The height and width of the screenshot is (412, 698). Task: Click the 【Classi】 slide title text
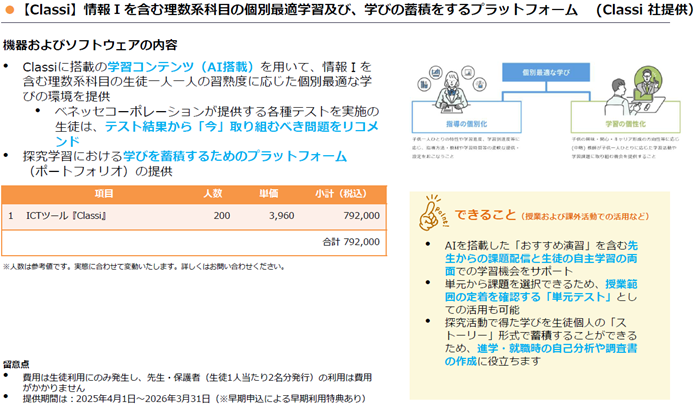point(299,10)
